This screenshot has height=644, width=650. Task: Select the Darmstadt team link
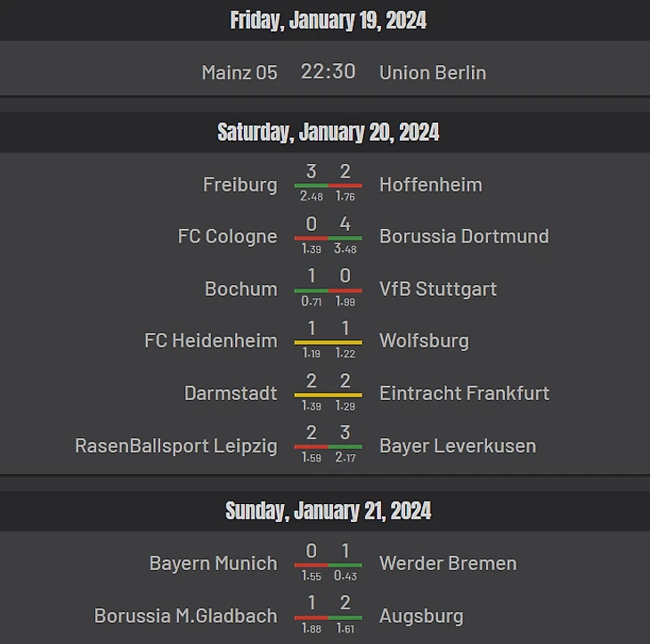click(x=231, y=393)
